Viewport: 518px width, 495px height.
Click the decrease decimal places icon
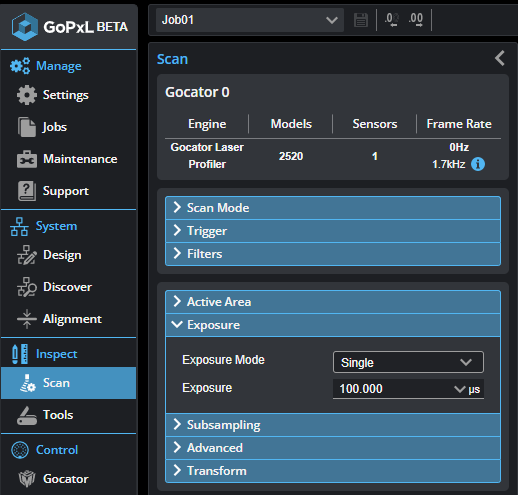tap(392, 20)
